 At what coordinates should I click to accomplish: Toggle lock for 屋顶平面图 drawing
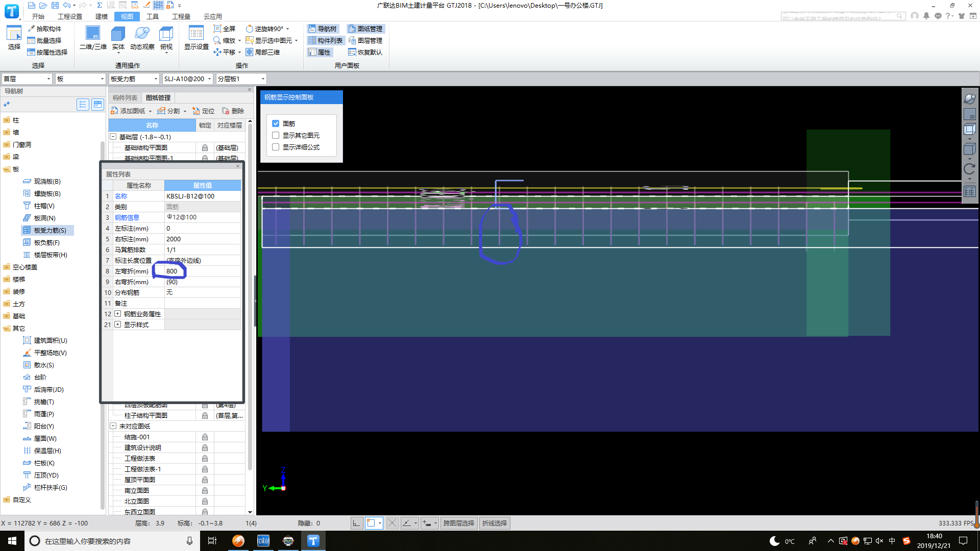(205, 480)
